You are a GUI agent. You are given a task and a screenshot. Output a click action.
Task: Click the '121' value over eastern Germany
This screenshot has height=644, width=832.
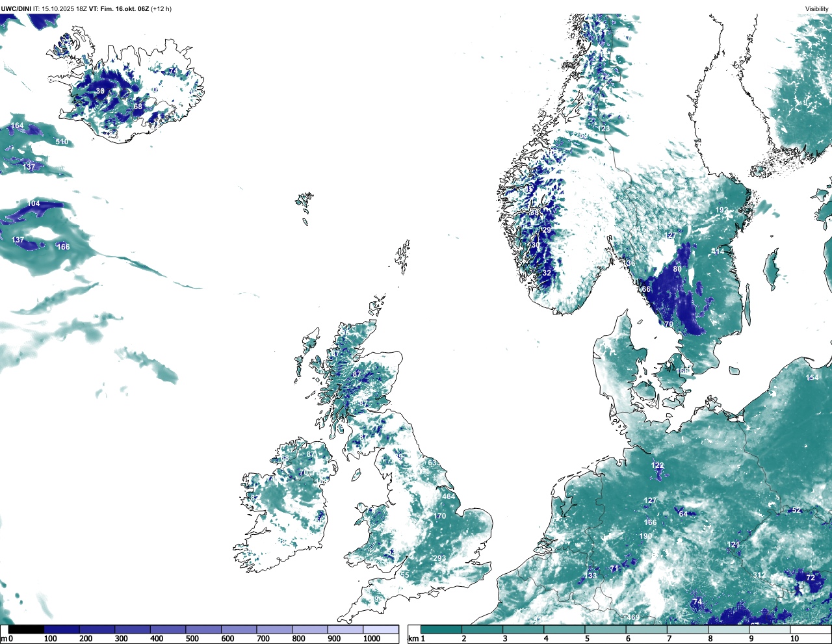click(733, 545)
